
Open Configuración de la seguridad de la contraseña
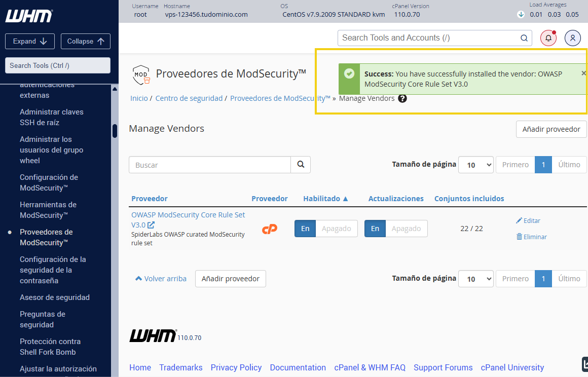pos(53,270)
